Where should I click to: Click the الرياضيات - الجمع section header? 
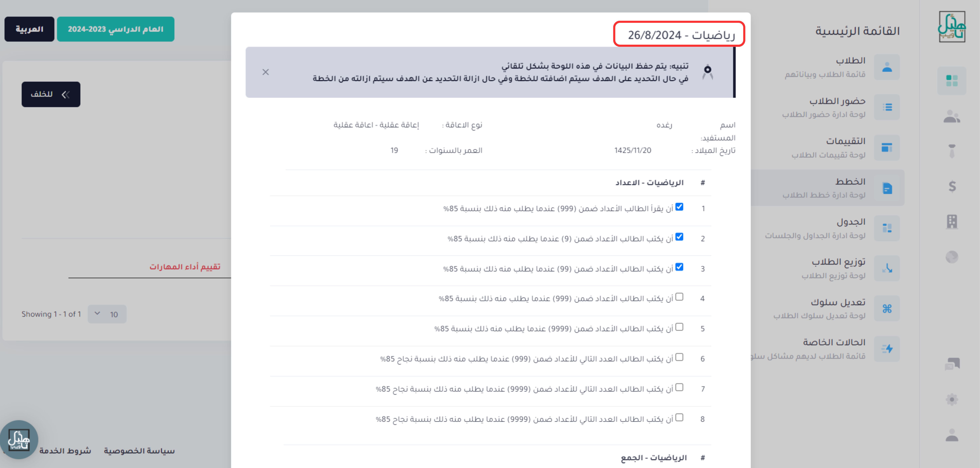[x=654, y=458]
